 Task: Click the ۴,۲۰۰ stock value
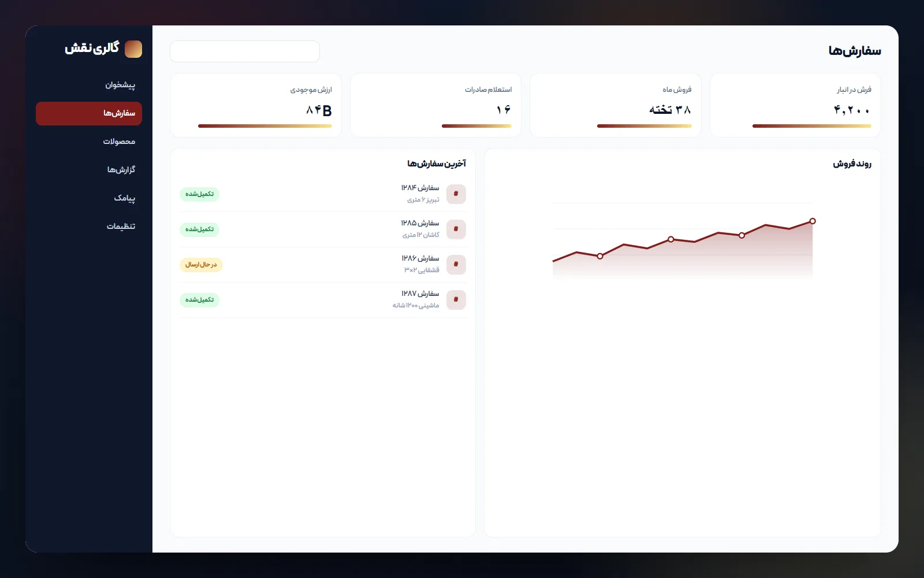[852, 110]
